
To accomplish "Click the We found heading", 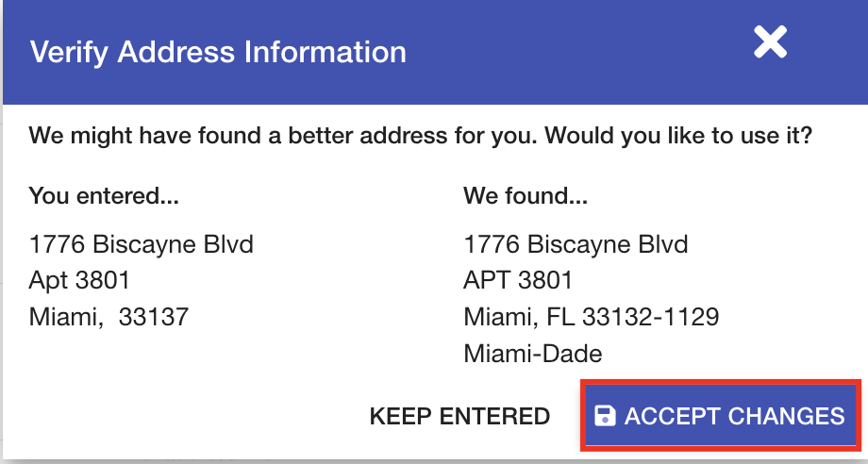I will (526, 196).
